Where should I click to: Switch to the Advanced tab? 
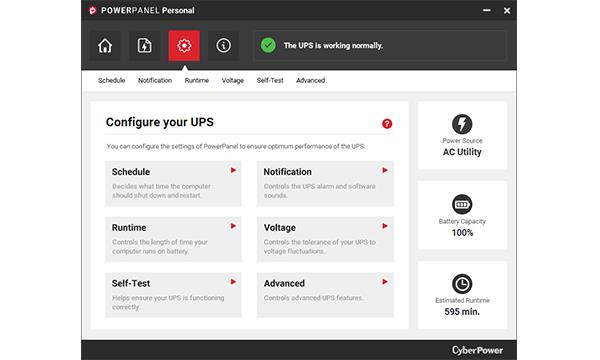click(310, 80)
